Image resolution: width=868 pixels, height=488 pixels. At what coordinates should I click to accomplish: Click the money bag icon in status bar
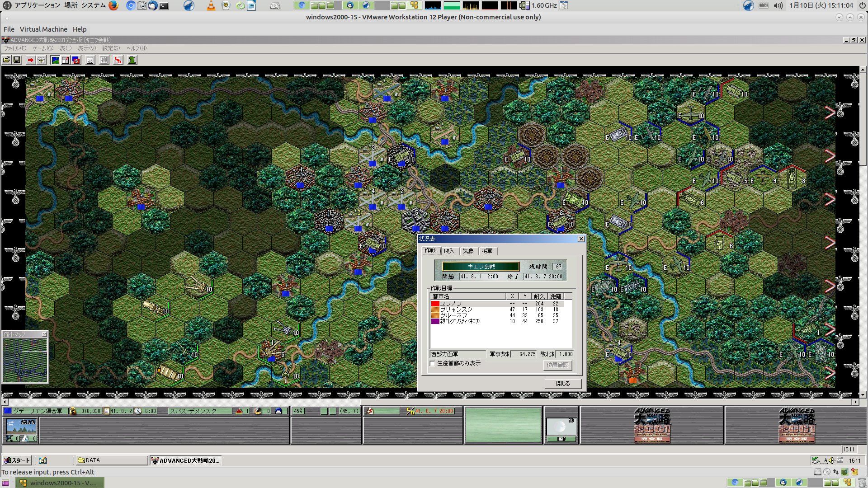pyautogui.click(x=73, y=411)
